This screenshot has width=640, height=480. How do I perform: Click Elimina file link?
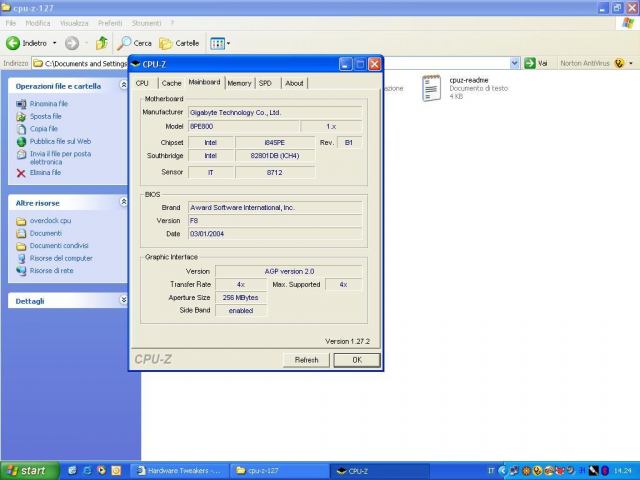tap(45, 172)
